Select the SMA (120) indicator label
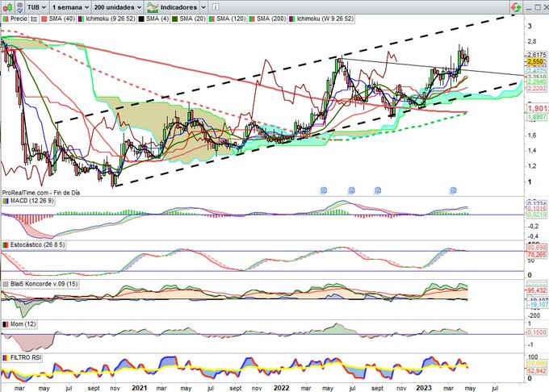Image resolution: width=549 pixels, height=392 pixels. tap(231, 19)
